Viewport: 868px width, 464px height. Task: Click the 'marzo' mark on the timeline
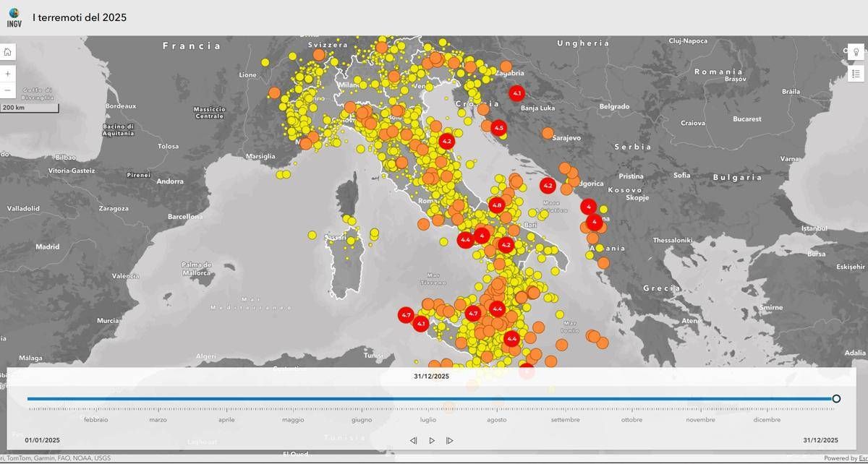point(158,420)
